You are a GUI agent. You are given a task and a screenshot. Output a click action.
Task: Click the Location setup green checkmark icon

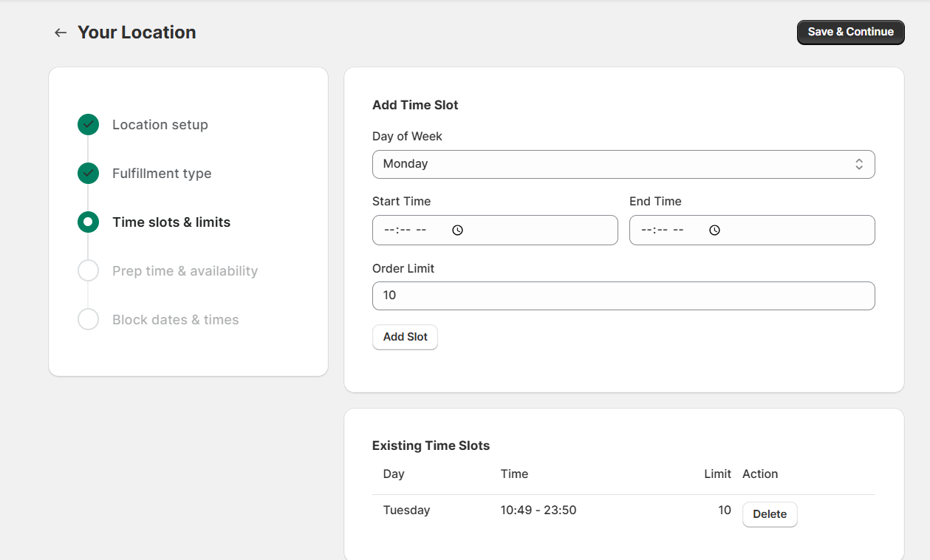pos(88,125)
